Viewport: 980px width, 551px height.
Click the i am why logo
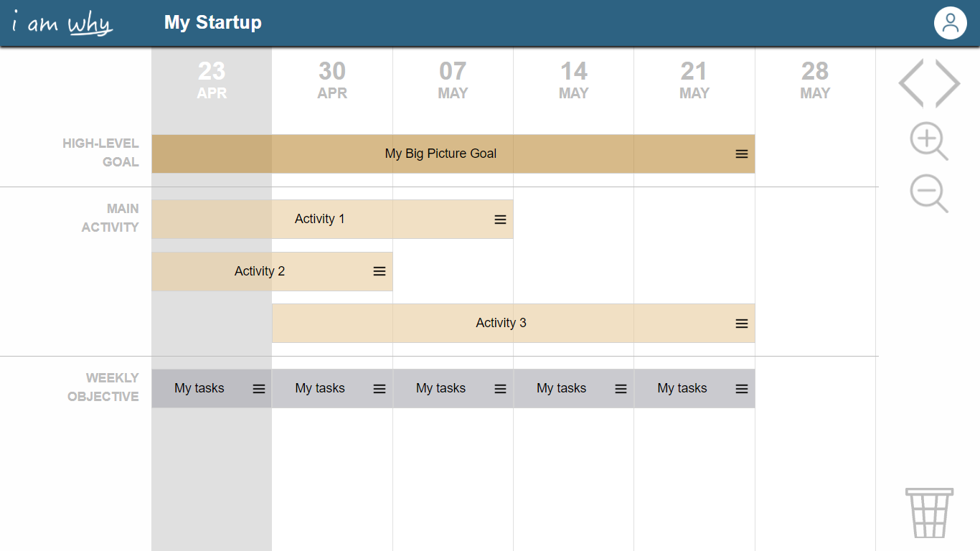tap(63, 24)
